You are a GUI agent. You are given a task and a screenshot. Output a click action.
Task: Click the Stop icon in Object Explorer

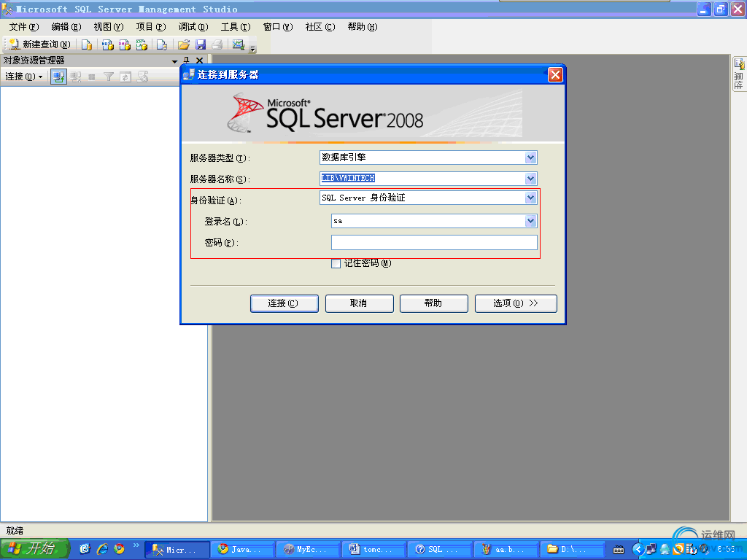point(92,77)
